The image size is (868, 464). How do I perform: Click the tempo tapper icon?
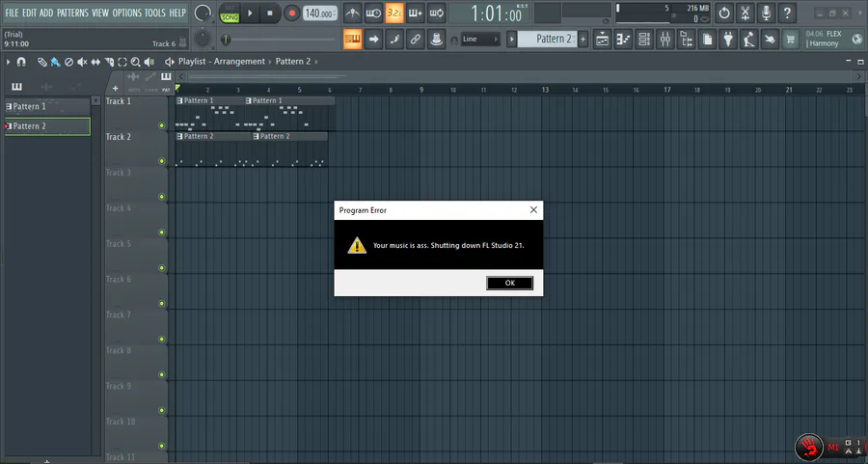749,39
